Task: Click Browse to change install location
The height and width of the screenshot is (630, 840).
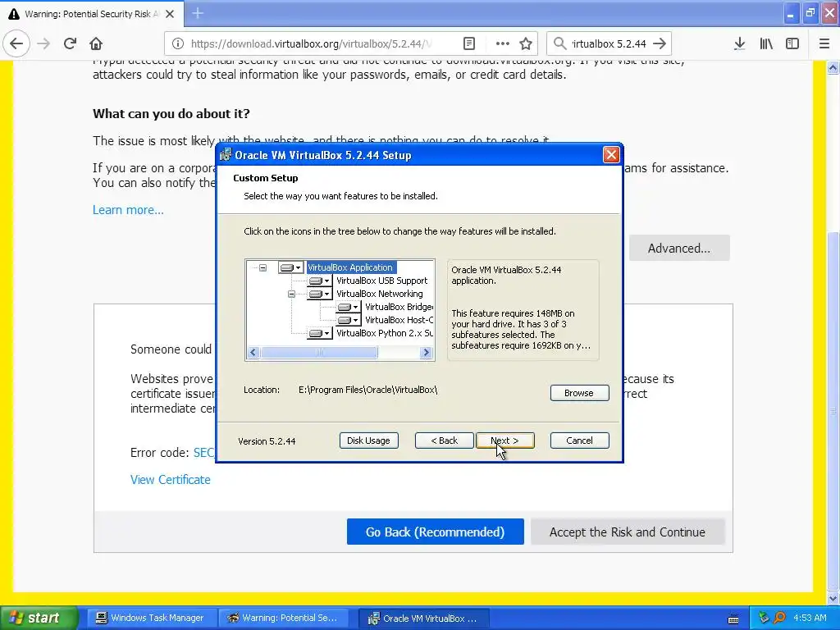Action: pyautogui.click(x=579, y=393)
